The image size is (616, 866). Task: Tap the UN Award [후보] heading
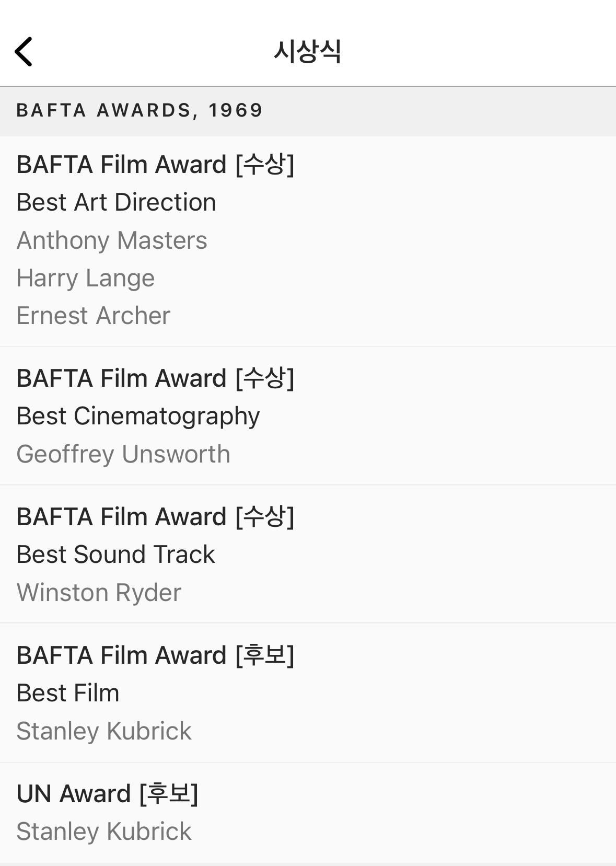(x=107, y=793)
